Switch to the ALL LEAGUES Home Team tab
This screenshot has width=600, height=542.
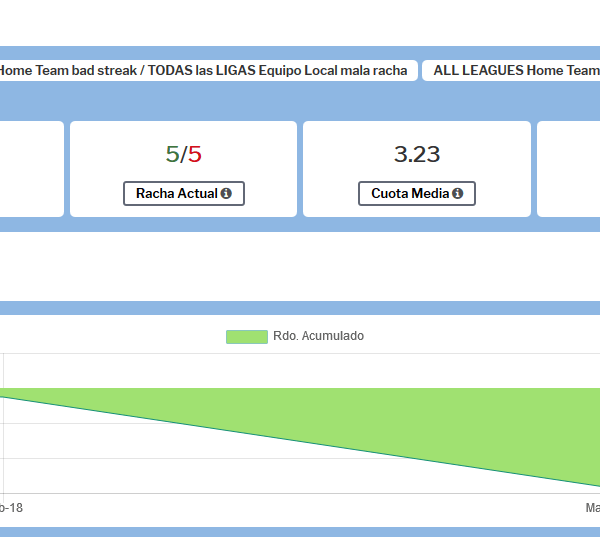514,71
